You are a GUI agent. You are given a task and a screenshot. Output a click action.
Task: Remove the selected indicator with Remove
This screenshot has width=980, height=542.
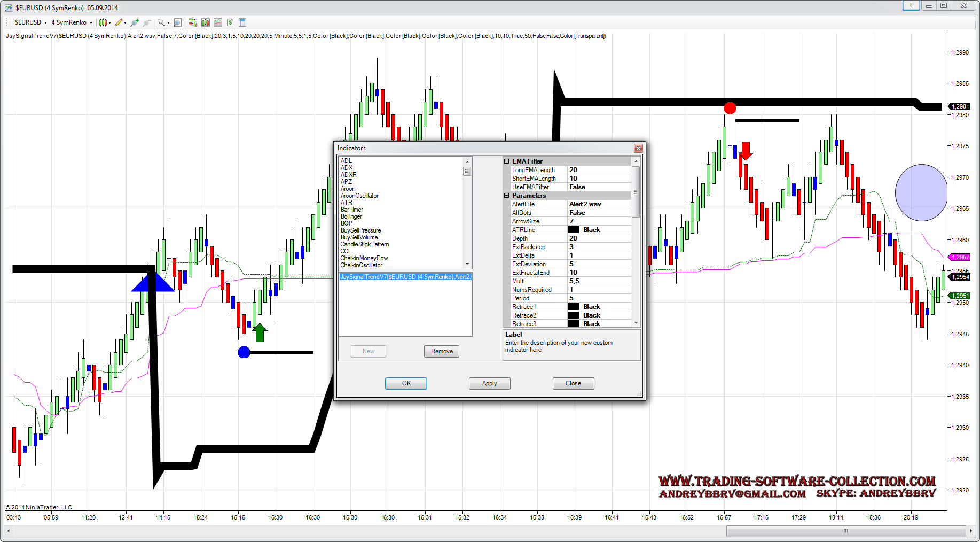pyautogui.click(x=442, y=351)
